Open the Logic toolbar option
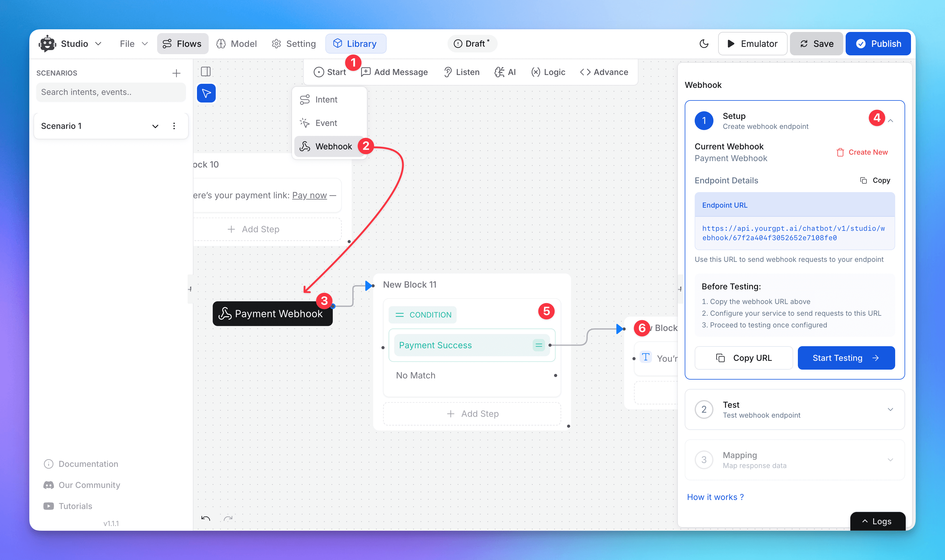The image size is (945, 560). pos(548,72)
